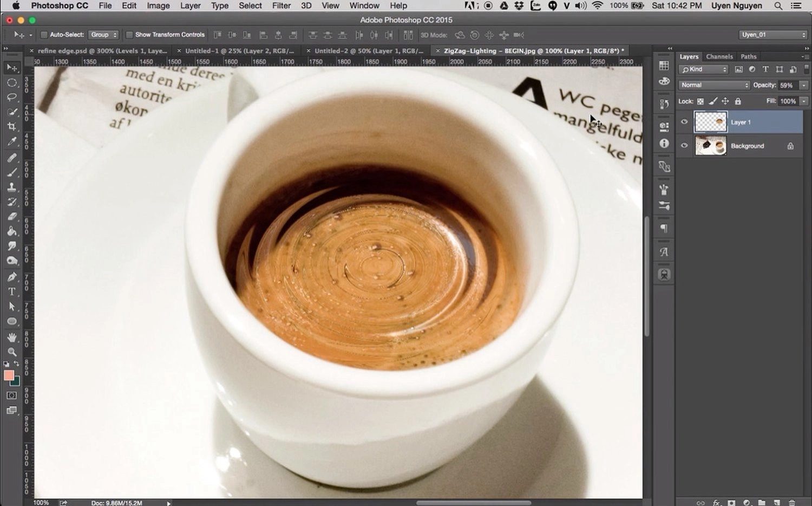Open the Image menu

tap(158, 5)
